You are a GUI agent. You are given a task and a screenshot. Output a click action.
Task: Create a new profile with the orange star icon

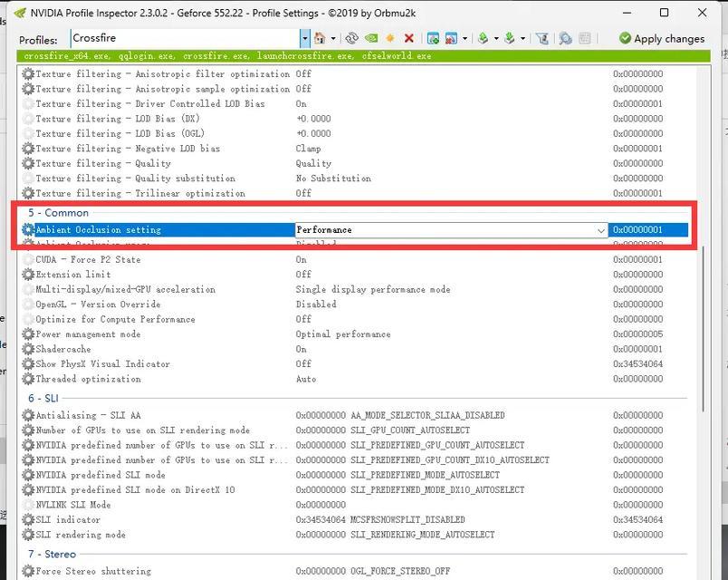(390, 38)
